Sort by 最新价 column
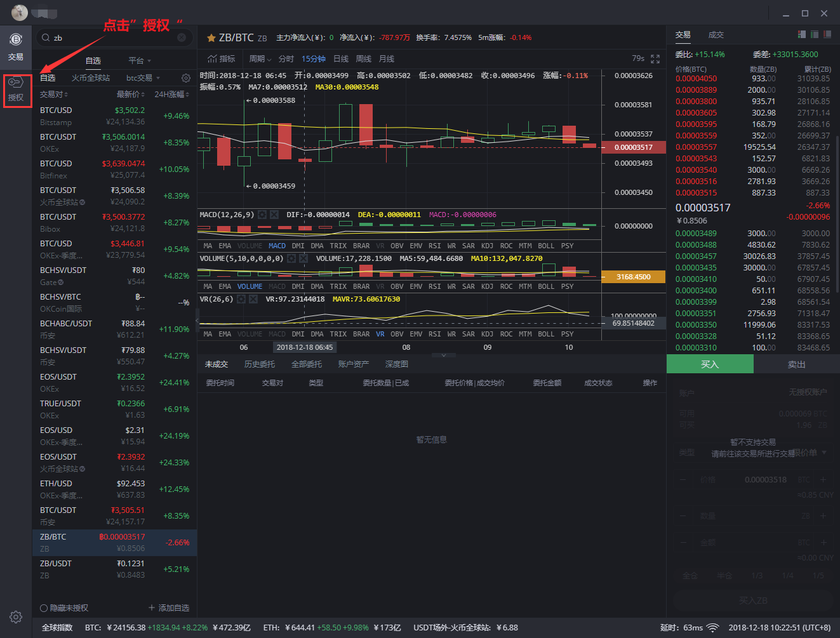Viewport: 840px width, 638px height. (131, 94)
